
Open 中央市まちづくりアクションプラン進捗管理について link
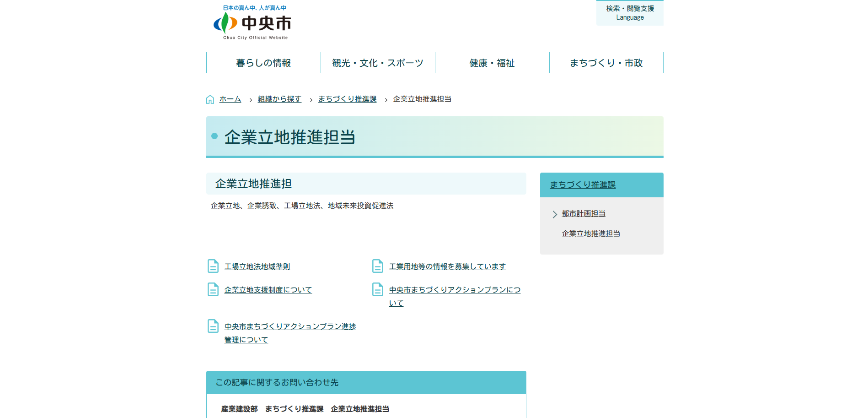tap(290, 333)
